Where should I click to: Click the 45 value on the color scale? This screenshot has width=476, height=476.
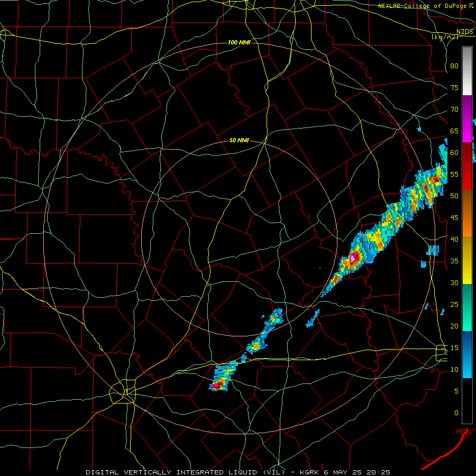click(454, 218)
